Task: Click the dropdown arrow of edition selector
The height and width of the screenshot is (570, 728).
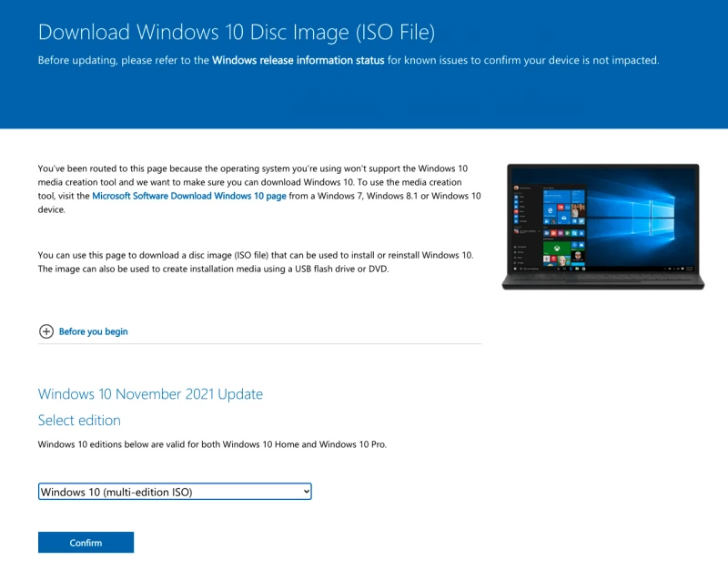Action: (306, 492)
